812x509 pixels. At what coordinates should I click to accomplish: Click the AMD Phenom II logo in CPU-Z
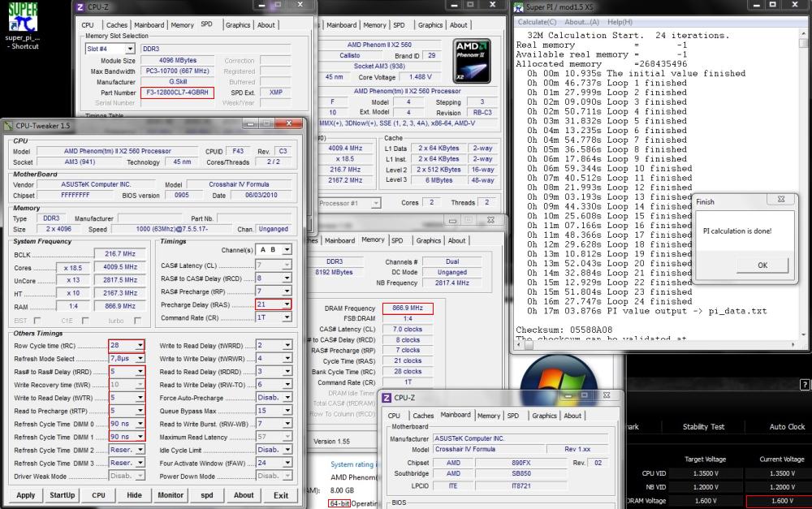[471, 61]
